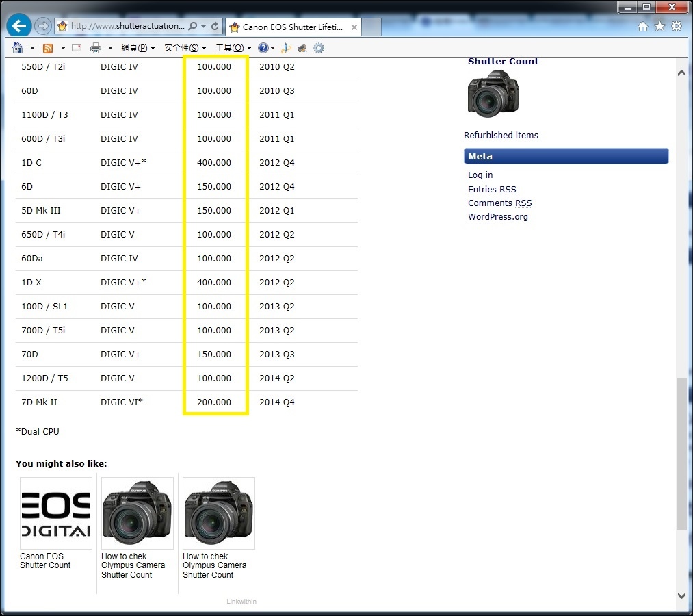693x616 pixels.
Task: Click the '1D C' model cell
Action: [31, 163]
